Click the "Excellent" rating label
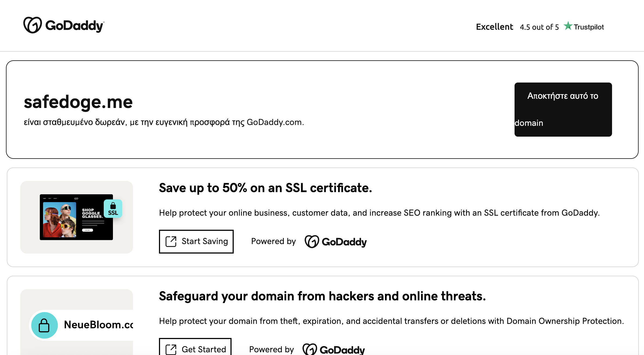The height and width of the screenshot is (355, 644). (x=494, y=27)
